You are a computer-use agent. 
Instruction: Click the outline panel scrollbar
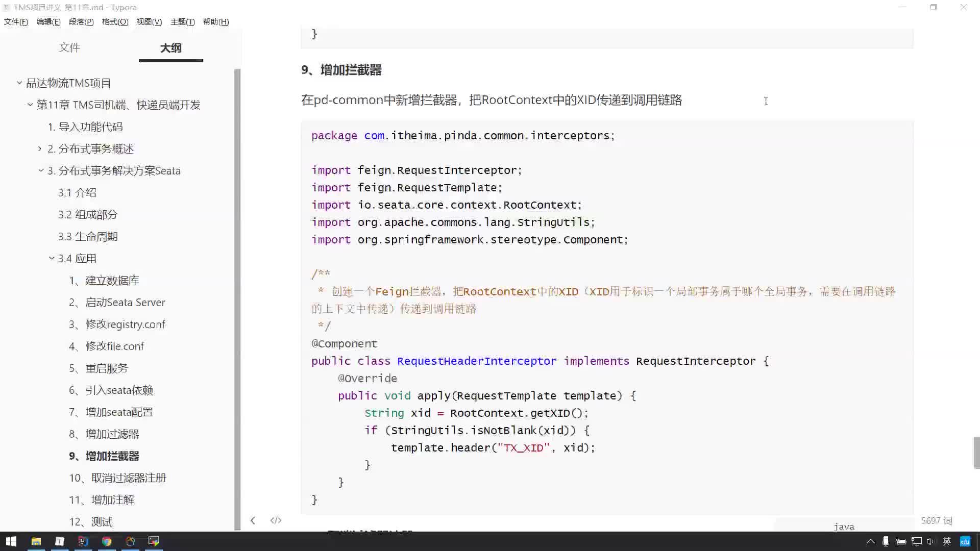click(x=237, y=299)
